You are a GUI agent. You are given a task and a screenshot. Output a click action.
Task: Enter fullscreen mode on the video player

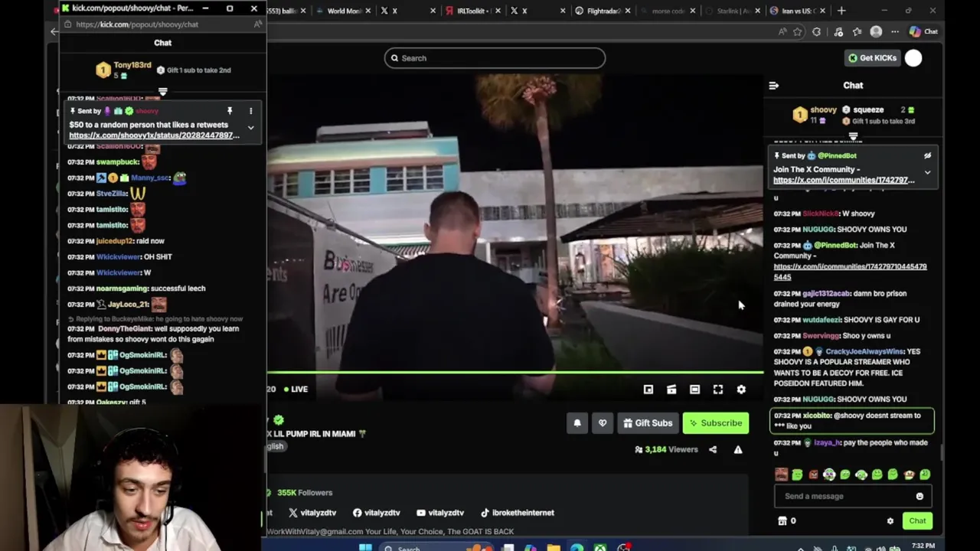(x=718, y=390)
